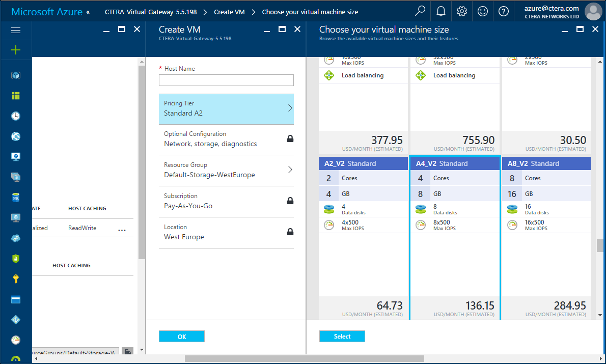Open portal settings gear icon
606x364 pixels.
point(462,11)
